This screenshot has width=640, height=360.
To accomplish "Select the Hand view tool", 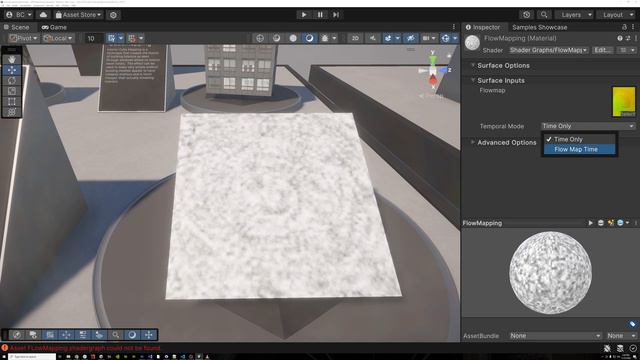I will (x=11, y=60).
